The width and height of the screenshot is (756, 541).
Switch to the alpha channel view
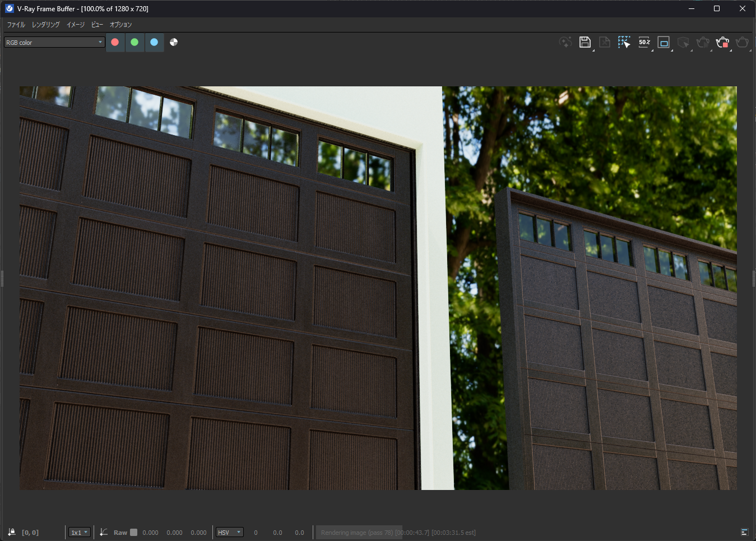(174, 42)
